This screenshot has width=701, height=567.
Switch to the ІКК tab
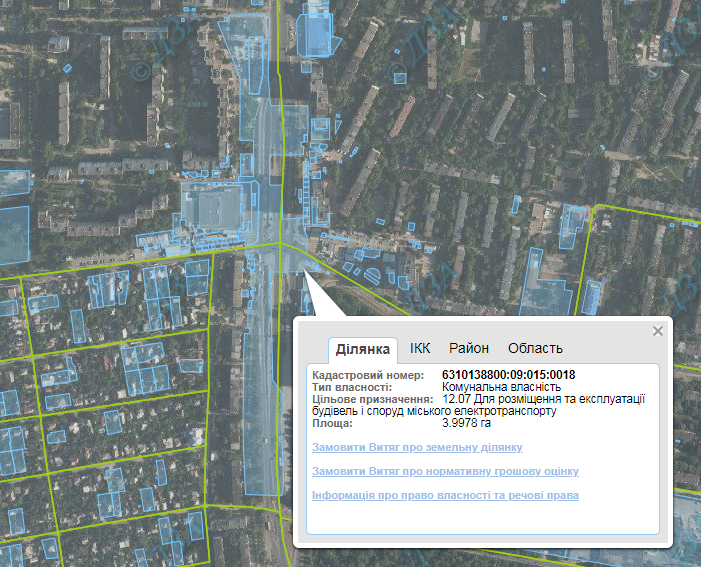pyautogui.click(x=420, y=348)
